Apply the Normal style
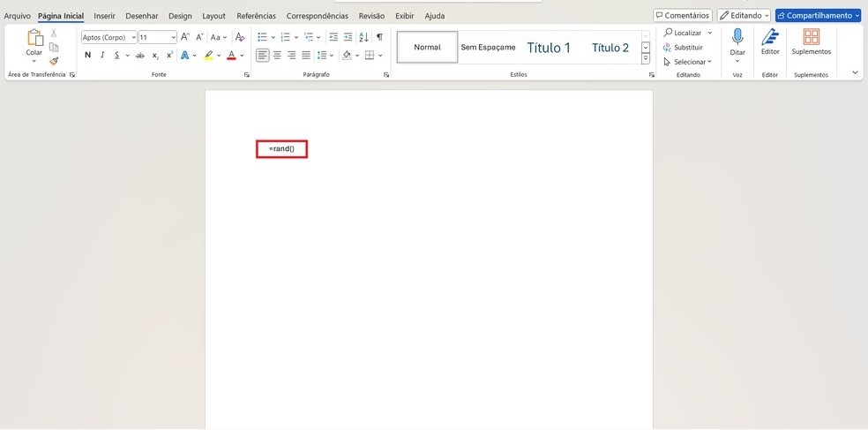868x430 pixels. [x=427, y=47]
